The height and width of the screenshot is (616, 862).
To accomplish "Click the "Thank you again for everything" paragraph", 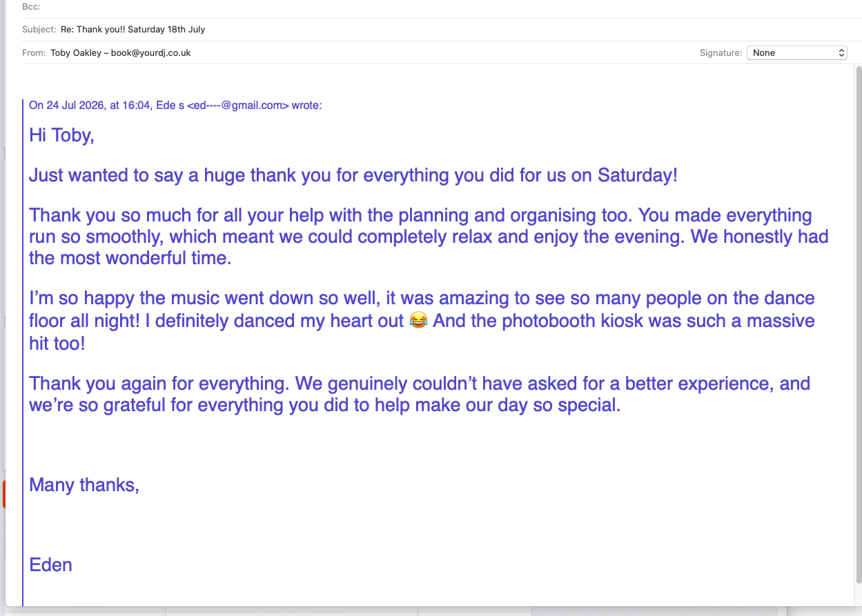I will click(420, 394).
